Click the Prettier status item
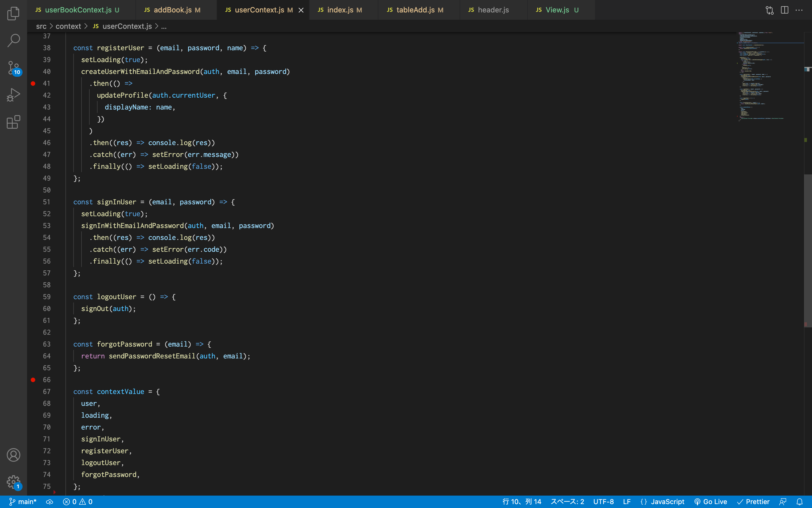 coord(753,502)
